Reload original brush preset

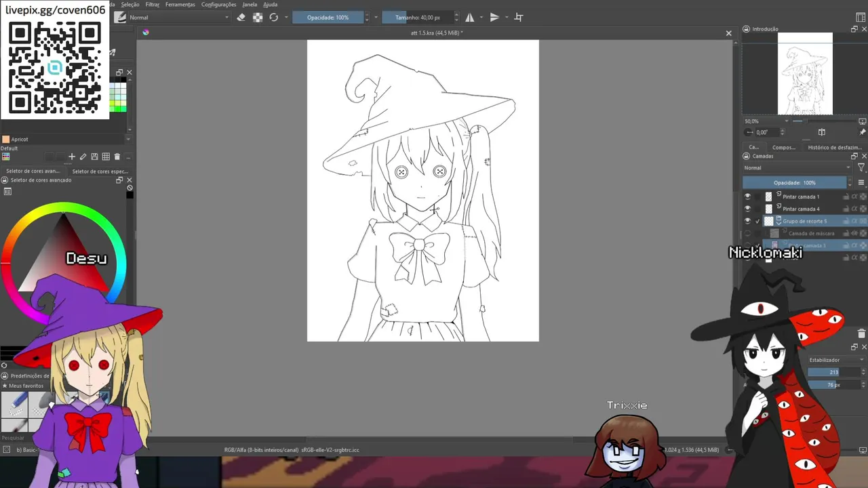(x=274, y=18)
